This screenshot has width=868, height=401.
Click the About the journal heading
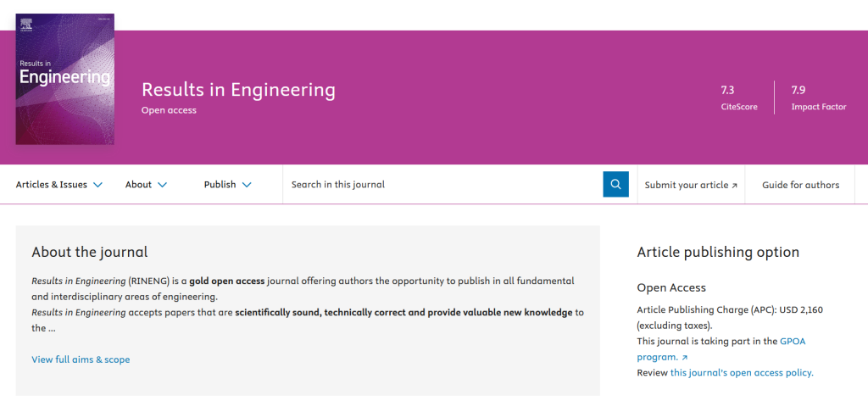89,252
